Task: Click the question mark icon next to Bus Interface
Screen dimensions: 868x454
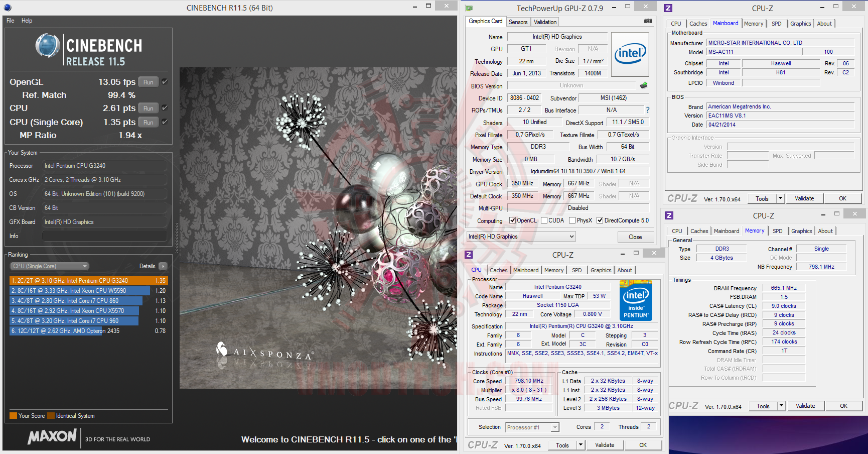Action: pos(648,110)
